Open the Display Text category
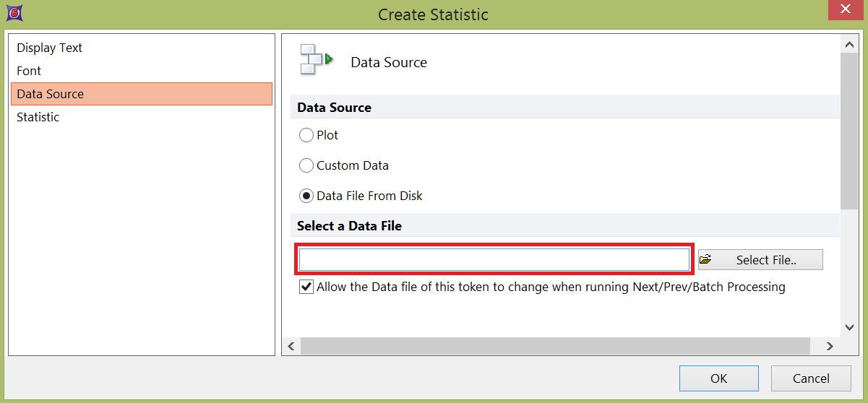The width and height of the screenshot is (868, 403). (x=50, y=48)
